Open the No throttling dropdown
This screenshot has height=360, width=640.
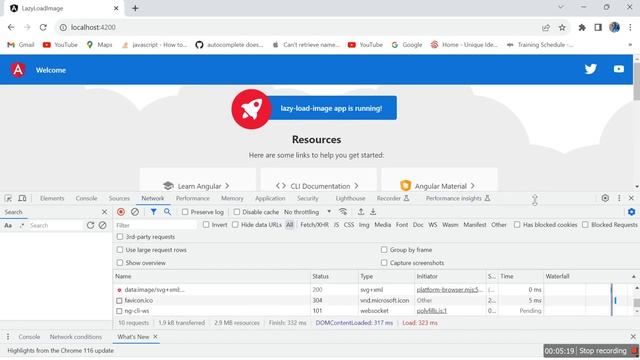(x=307, y=212)
